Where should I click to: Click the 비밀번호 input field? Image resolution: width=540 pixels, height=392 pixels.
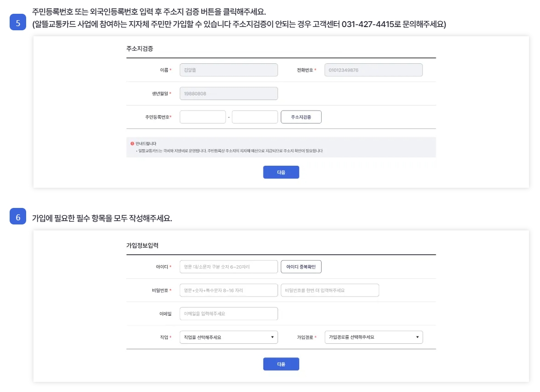[228, 290]
